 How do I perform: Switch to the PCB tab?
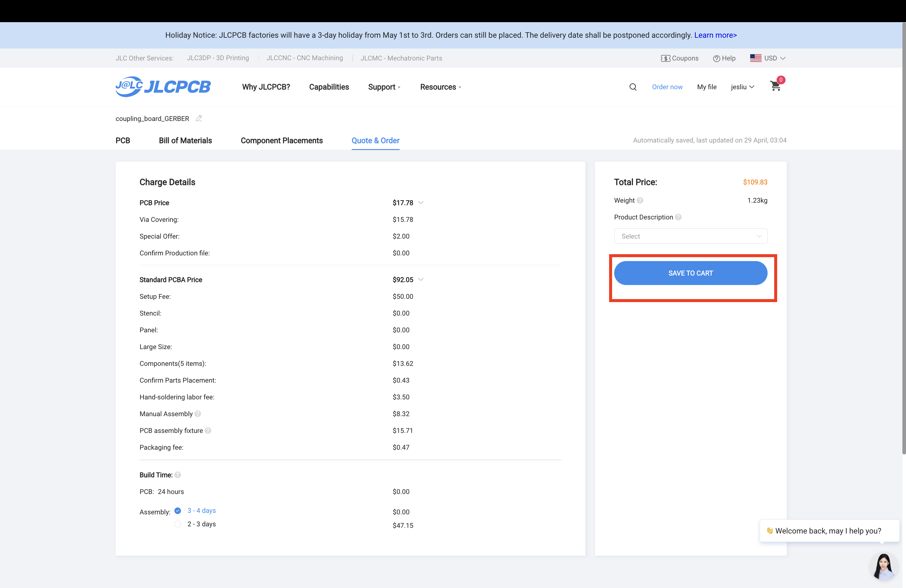(x=123, y=140)
